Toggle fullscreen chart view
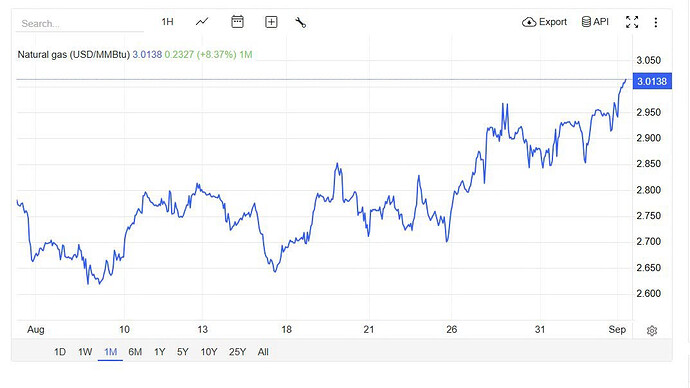The image size is (690, 388). 632,22
